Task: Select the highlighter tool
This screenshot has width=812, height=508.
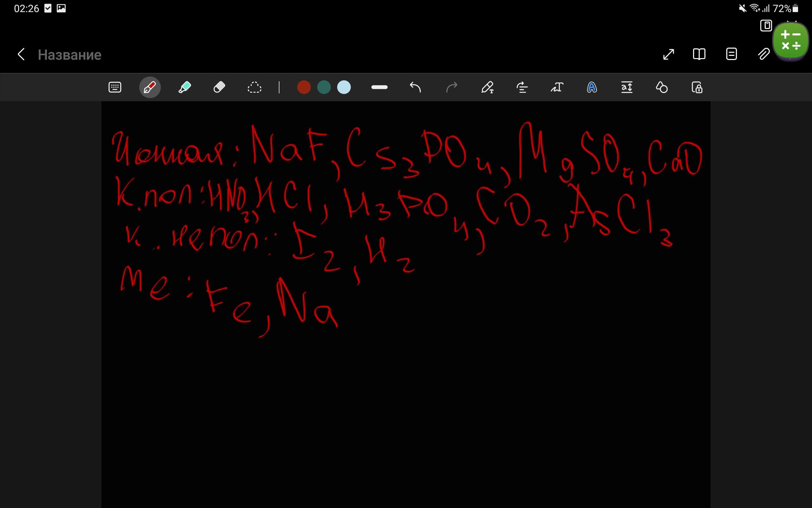Action: point(185,87)
